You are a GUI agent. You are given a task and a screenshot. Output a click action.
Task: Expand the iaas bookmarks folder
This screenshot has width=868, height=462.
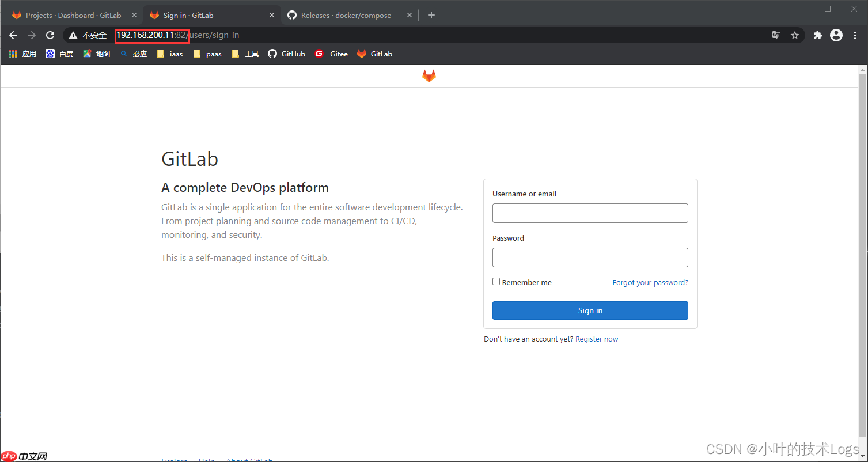[170, 54]
